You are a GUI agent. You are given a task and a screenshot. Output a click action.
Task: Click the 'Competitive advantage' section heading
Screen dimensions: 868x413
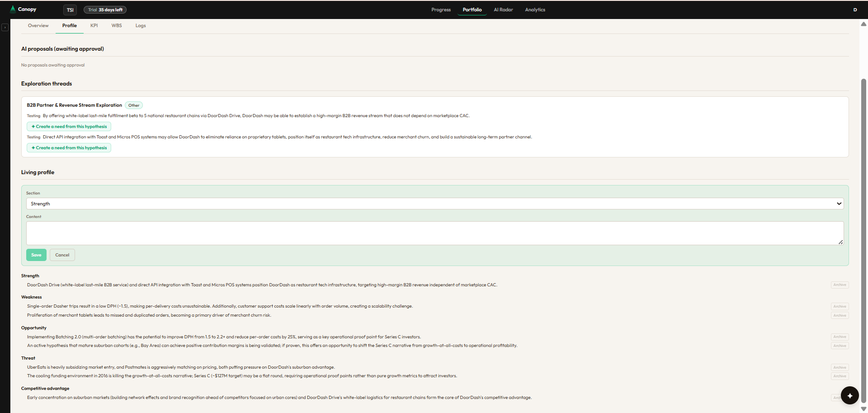[x=45, y=389]
